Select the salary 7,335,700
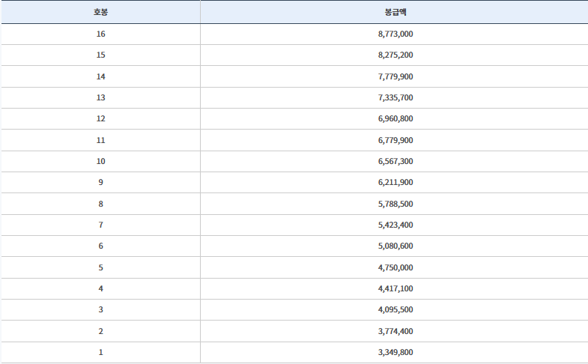The width and height of the screenshot is (588, 364). point(395,98)
